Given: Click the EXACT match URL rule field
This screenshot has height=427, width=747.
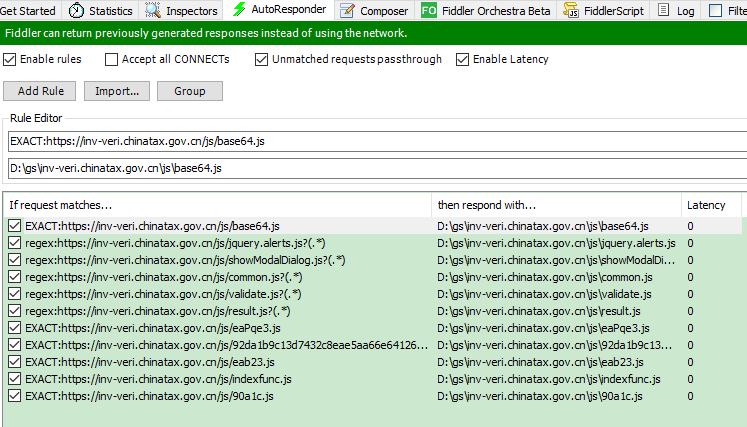Looking at the screenshot, I should click(x=377, y=142).
